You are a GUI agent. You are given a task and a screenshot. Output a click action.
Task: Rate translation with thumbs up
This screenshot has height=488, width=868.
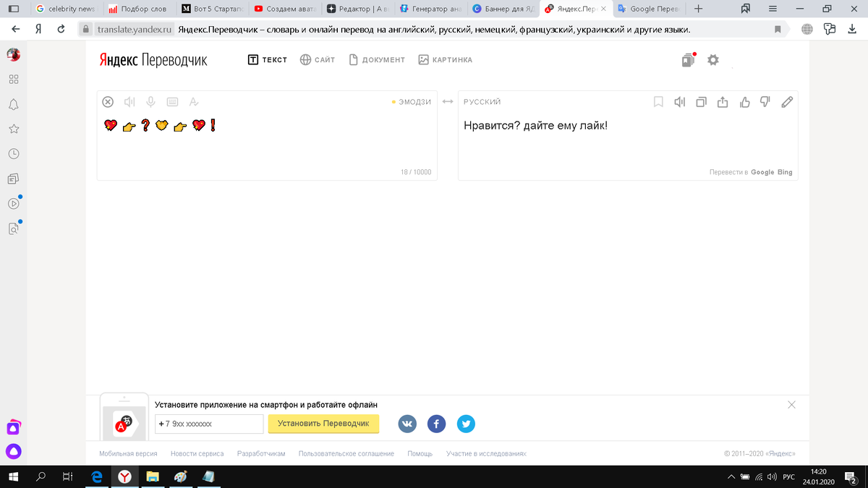pos(744,102)
